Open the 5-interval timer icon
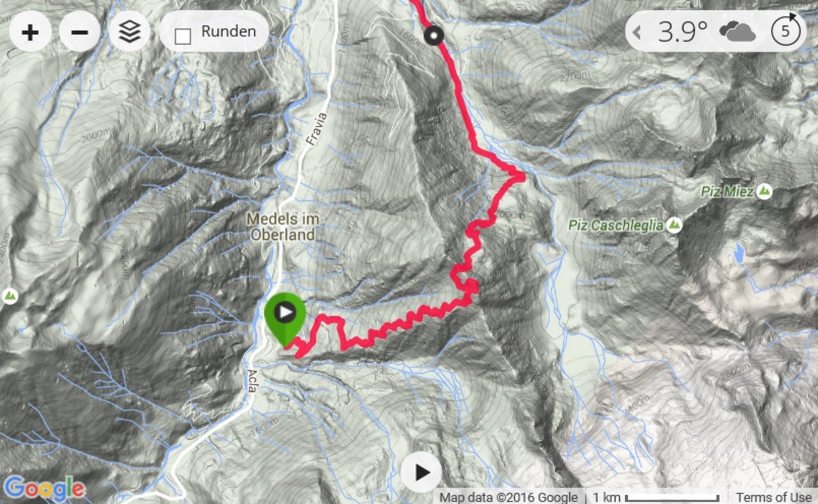 coord(786,31)
